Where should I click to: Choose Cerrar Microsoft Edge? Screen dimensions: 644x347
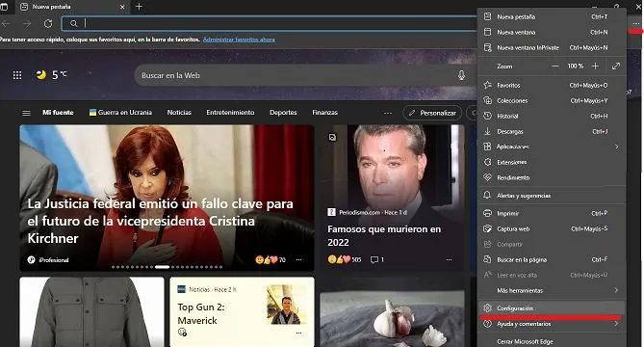[x=552, y=341]
